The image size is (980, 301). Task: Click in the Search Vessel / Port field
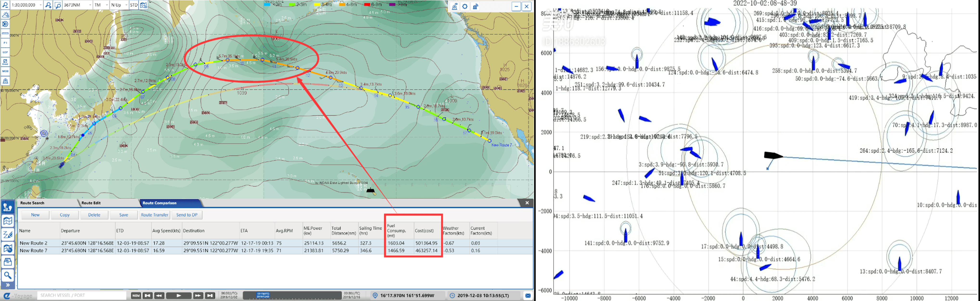point(82,296)
